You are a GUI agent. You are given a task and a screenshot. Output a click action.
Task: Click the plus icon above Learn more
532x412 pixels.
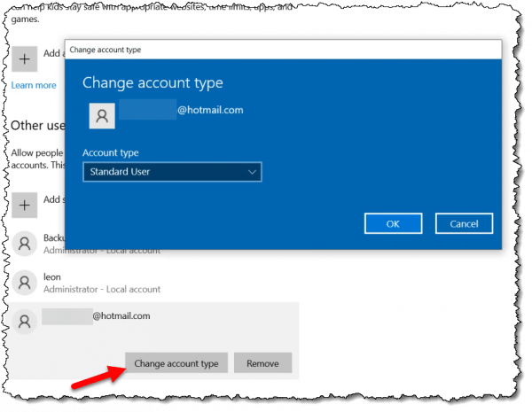(25, 59)
